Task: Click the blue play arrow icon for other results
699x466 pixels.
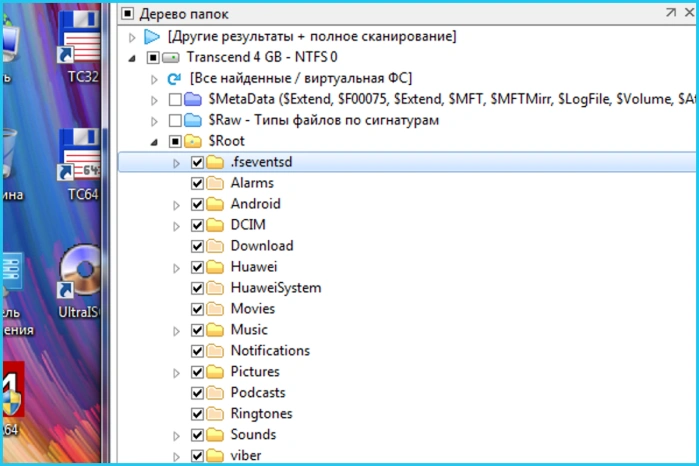Action: [152, 37]
